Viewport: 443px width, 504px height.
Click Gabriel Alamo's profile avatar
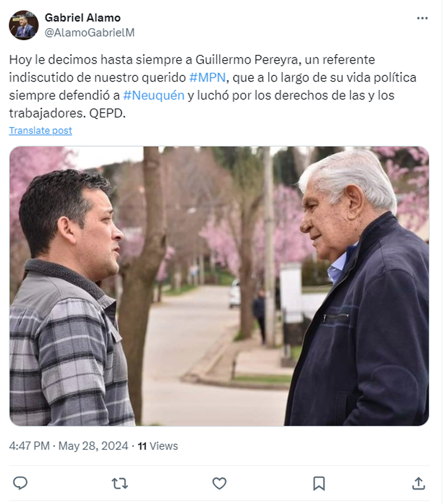coord(24,25)
